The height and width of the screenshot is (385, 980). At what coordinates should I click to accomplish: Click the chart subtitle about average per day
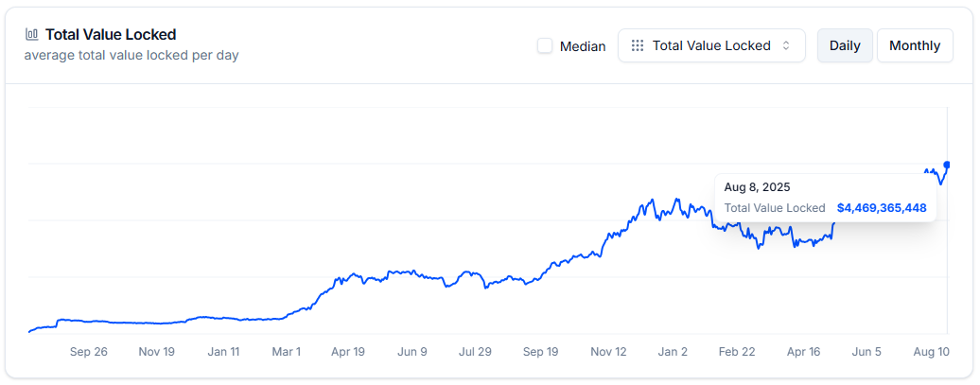[x=131, y=55]
